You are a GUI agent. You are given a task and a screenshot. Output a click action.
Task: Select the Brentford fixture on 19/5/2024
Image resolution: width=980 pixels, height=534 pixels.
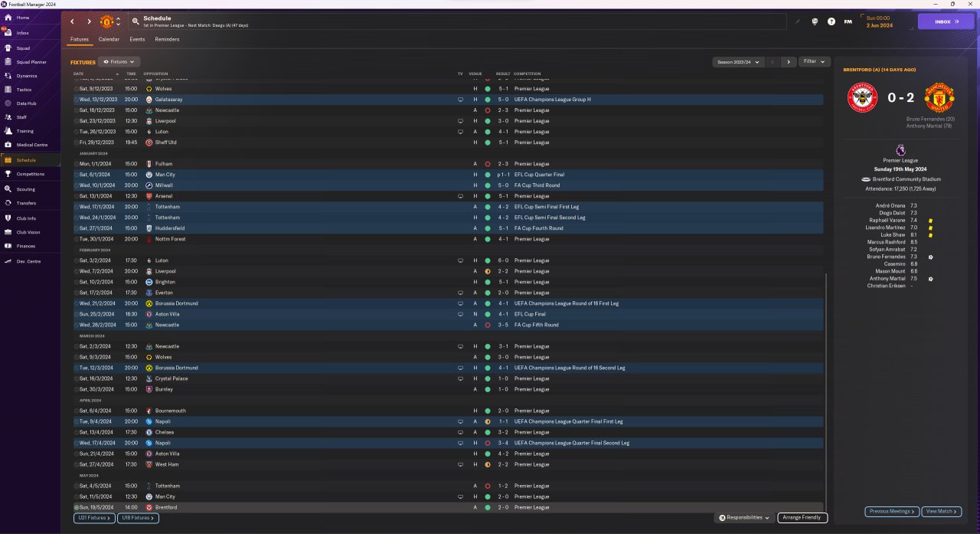(449, 507)
